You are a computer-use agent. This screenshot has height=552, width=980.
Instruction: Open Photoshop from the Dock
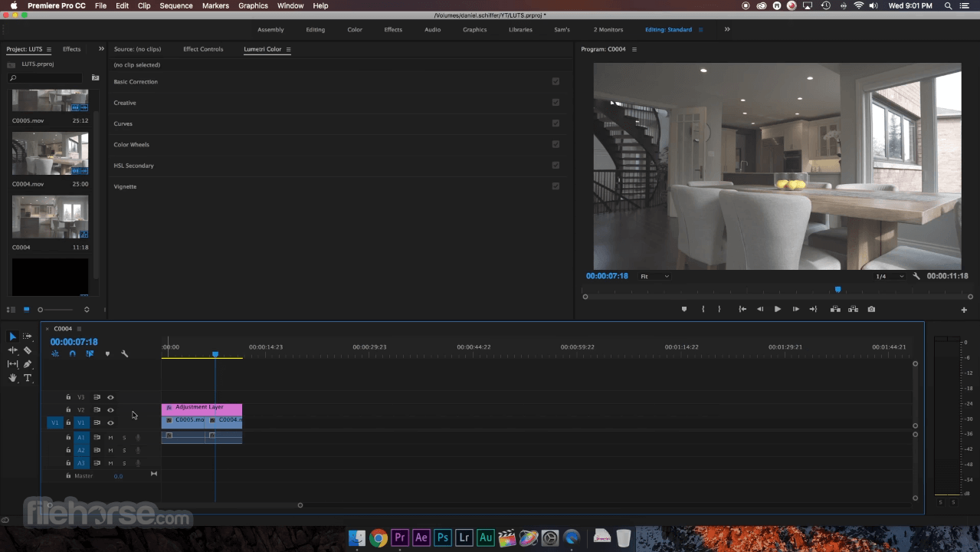click(442, 538)
